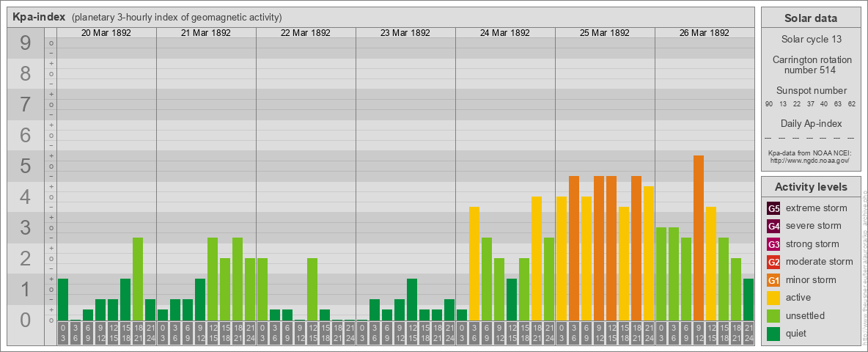Click the 0-3 time slot label under 20 Mar 1892
The image size is (868, 352).
(63, 333)
